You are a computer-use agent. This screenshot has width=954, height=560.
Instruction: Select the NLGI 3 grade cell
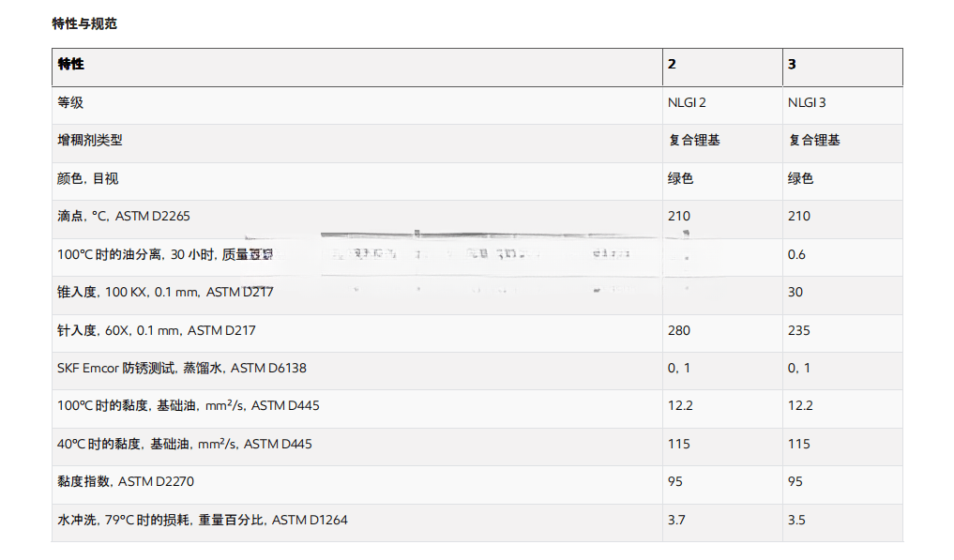807,102
